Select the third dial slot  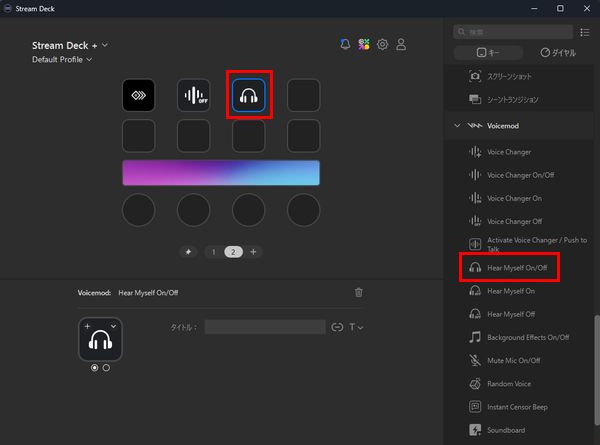click(x=249, y=210)
